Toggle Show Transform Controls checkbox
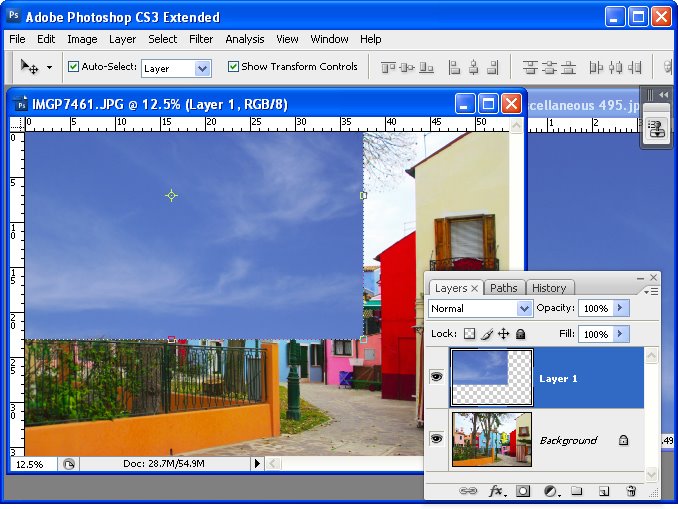This screenshot has height=509, width=678. (x=233, y=67)
